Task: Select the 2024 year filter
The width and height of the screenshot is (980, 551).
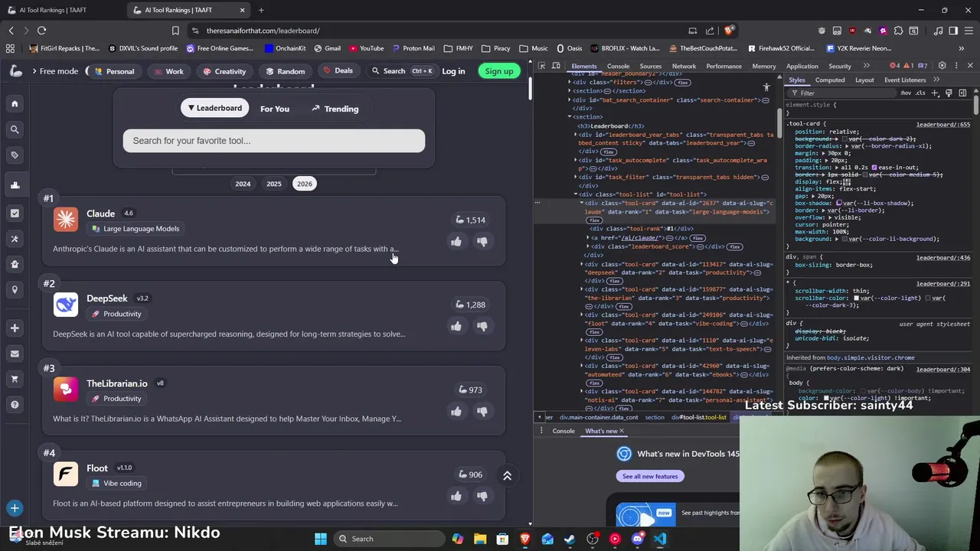Action: click(x=243, y=184)
